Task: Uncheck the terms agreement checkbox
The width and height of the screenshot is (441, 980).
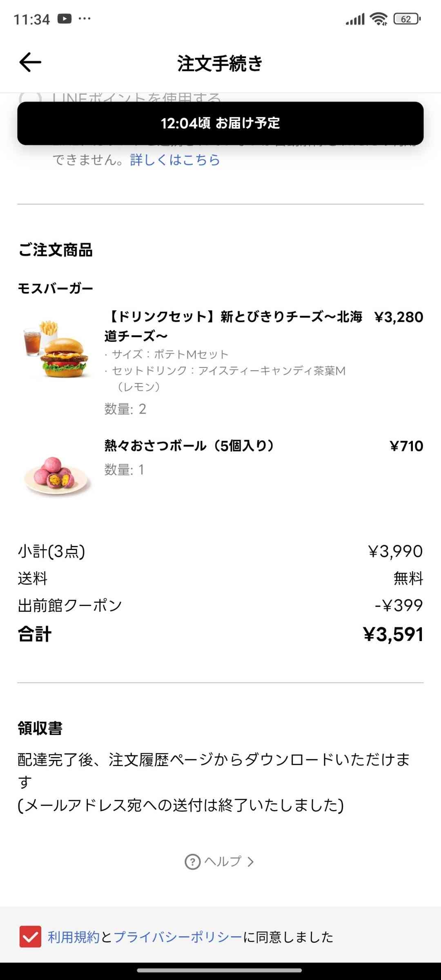Action: [x=30, y=936]
